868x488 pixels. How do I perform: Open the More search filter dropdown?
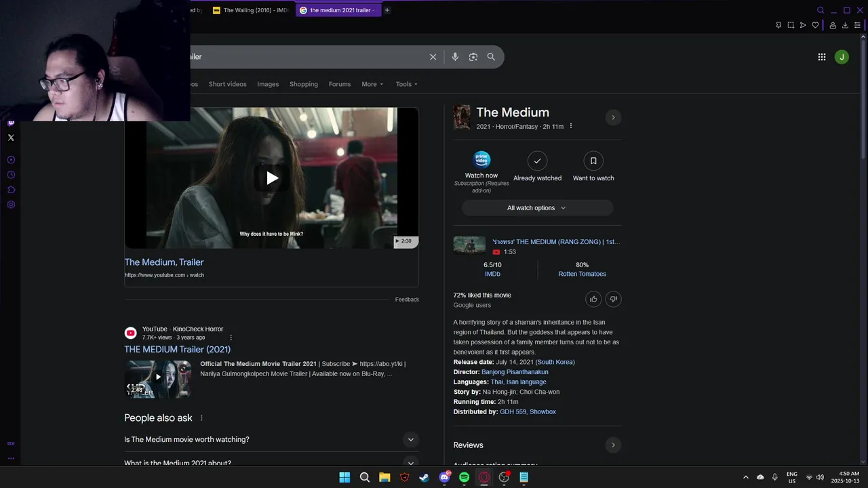[372, 84]
